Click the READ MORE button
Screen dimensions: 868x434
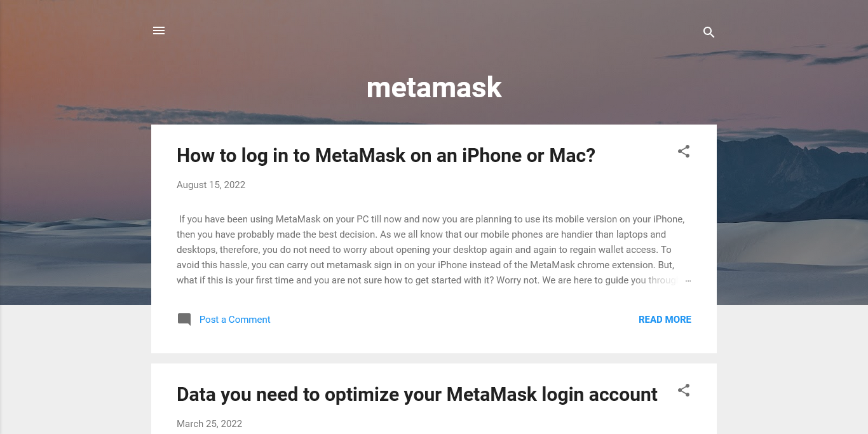[665, 320]
